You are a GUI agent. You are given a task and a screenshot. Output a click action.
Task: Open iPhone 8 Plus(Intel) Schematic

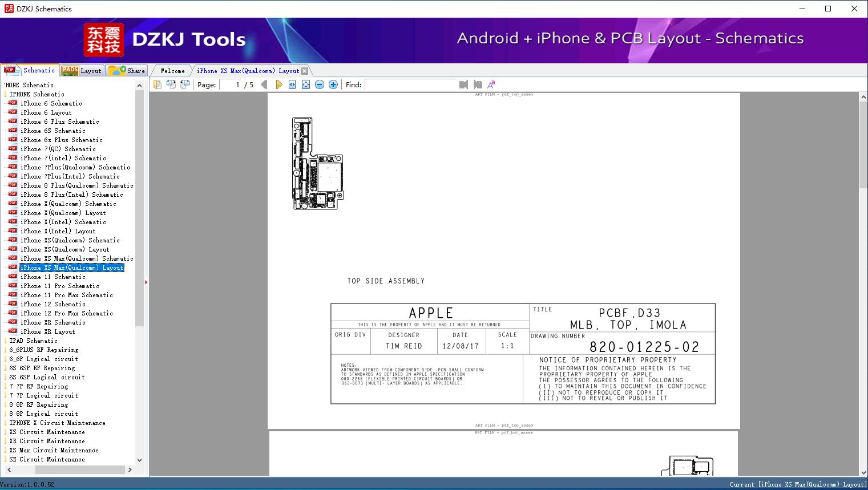tap(72, 195)
